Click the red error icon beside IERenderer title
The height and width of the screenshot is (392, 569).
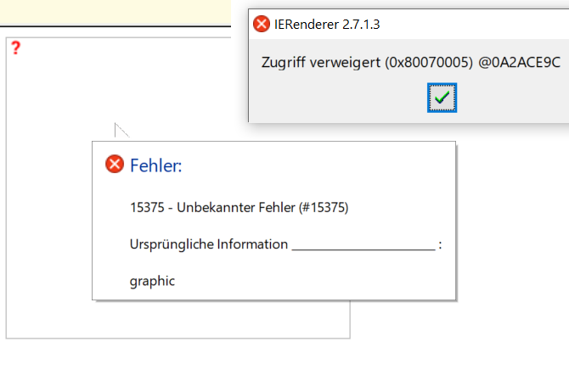[x=262, y=25]
